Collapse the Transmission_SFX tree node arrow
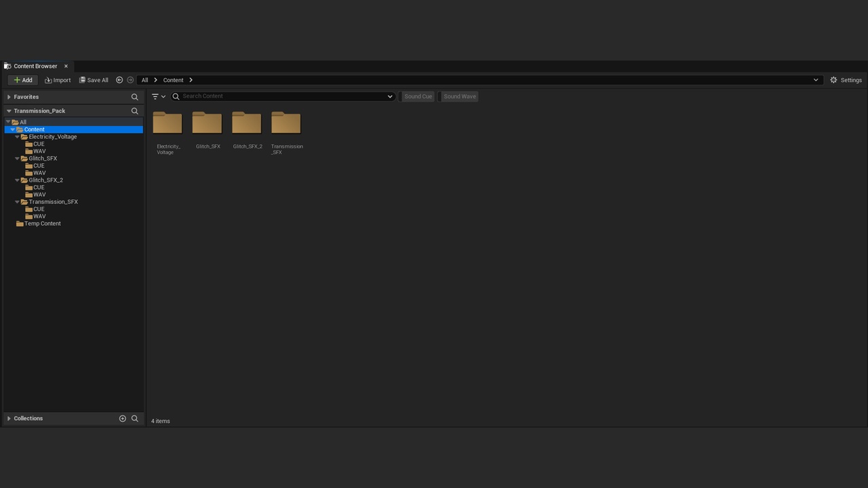Image resolution: width=868 pixels, height=488 pixels. pos(17,202)
